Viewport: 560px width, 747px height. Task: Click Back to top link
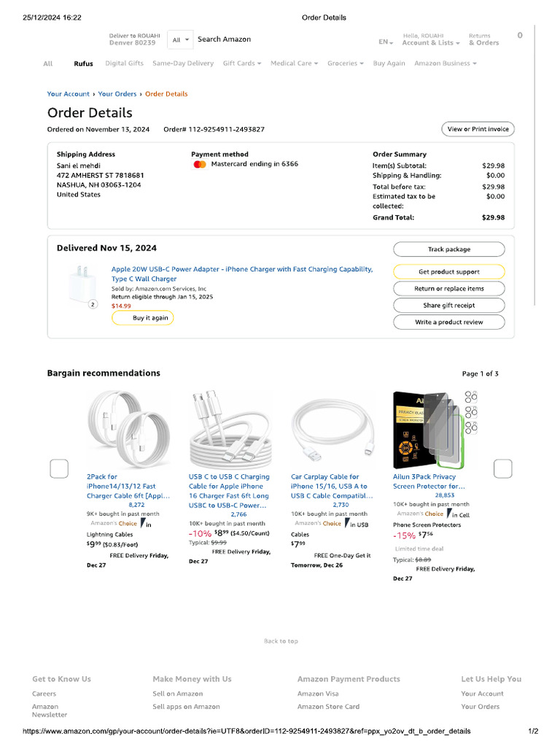(281, 641)
